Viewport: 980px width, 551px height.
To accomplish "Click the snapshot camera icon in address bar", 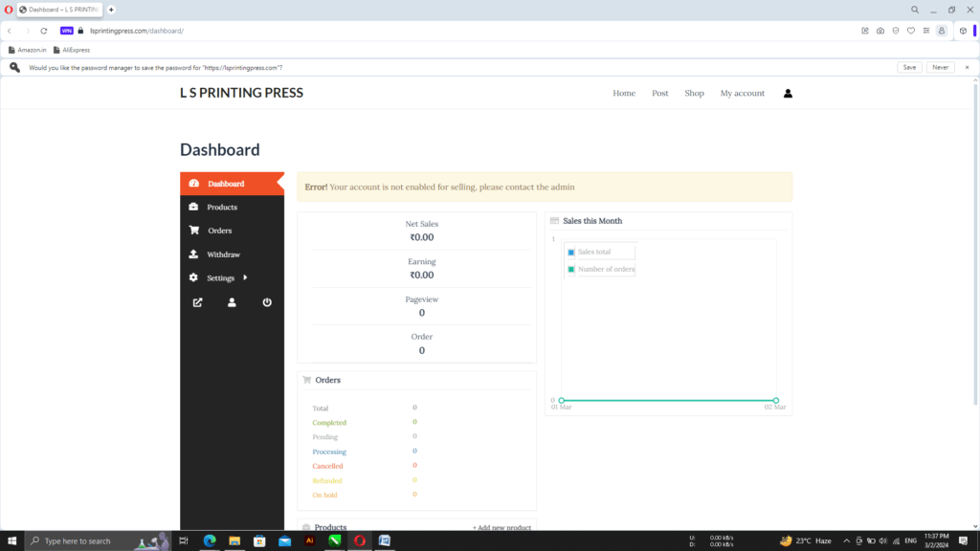I will [880, 31].
